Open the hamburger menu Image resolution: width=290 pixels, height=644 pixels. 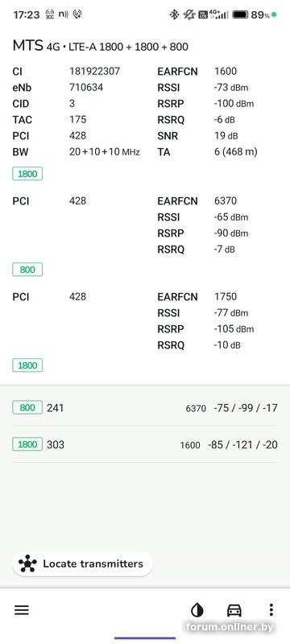click(x=22, y=610)
